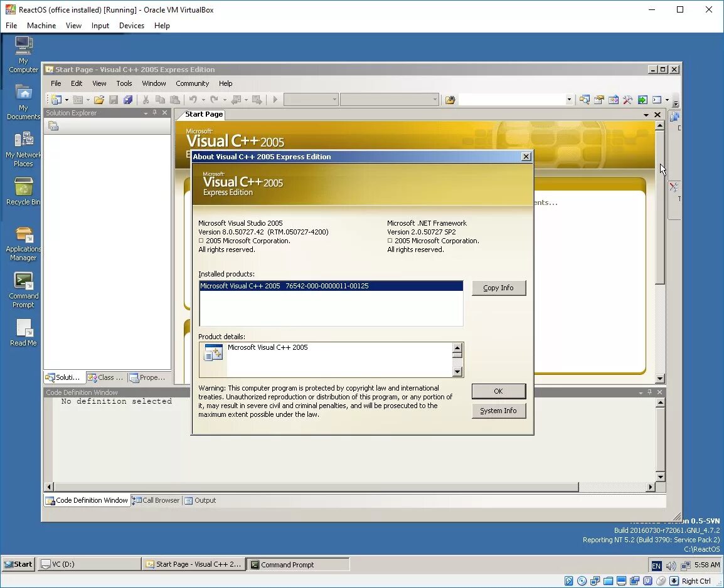Close the About Visual C++ dialog
The width and height of the screenshot is (724, 588).
(x=526, y=157)
